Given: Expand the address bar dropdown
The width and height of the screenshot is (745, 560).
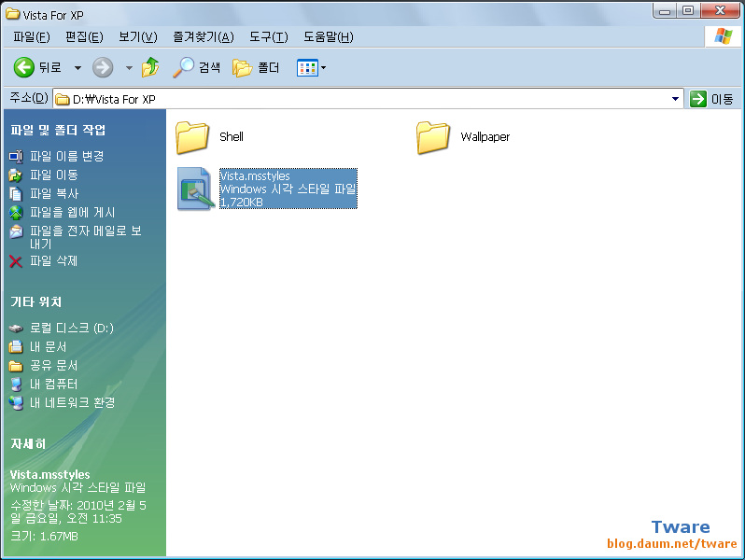Looking at the screenshot, I should pos(675,99).
